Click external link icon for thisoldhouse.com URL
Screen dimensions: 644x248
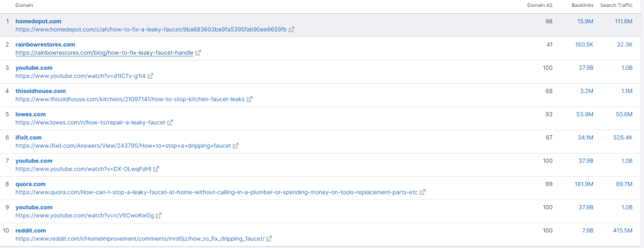point(249,99)
